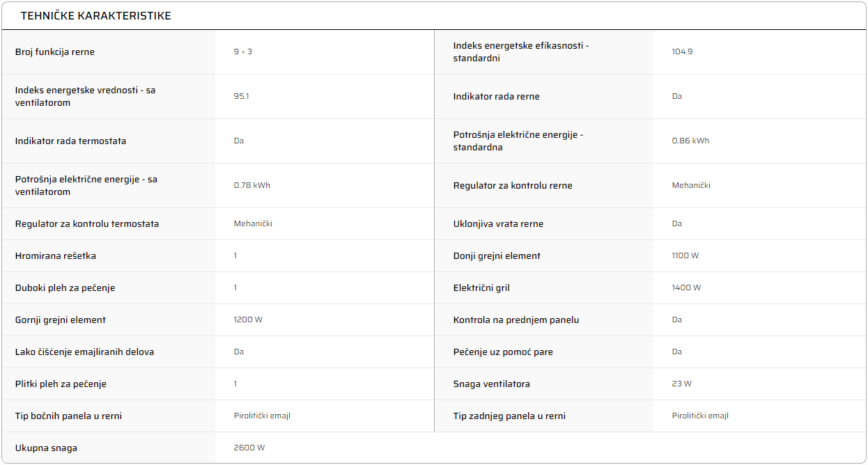The height and width of the screenshot is (465, 868).
Task: Select the Ukupna snaga 2600 W value
Action: pos(249,448)
